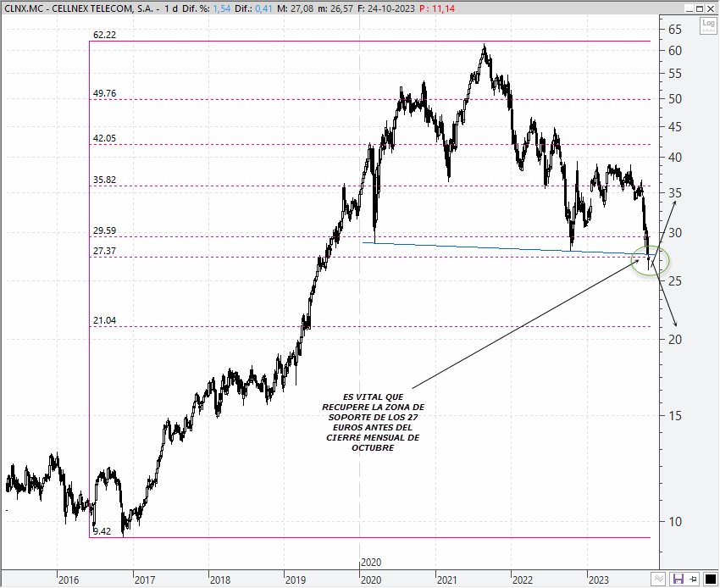Image resolution: width=720 pixels, height=588 pixels.
Task: Maximize the CLNX.MC chart window
Action: click(x=700, y=8)
